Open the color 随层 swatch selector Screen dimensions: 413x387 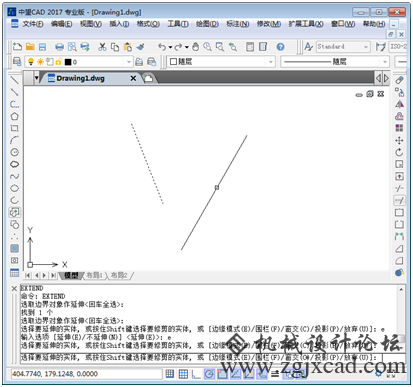click(221, 62)
